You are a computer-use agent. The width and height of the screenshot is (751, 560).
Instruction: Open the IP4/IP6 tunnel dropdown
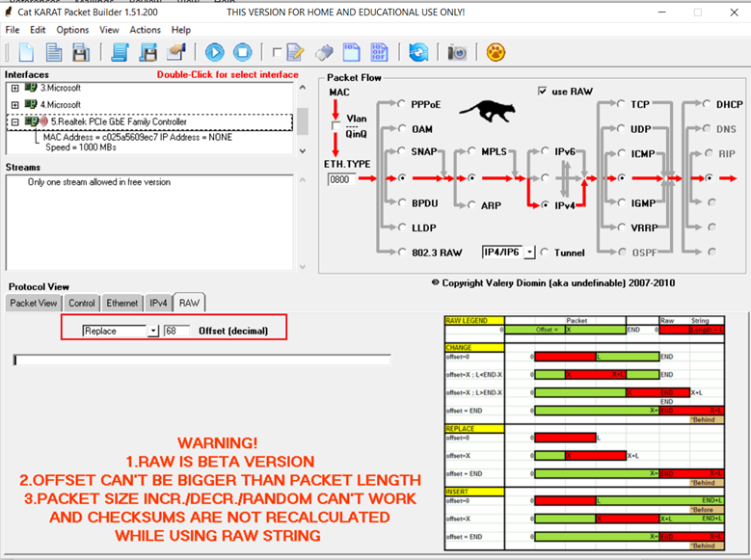click(528, 253)
